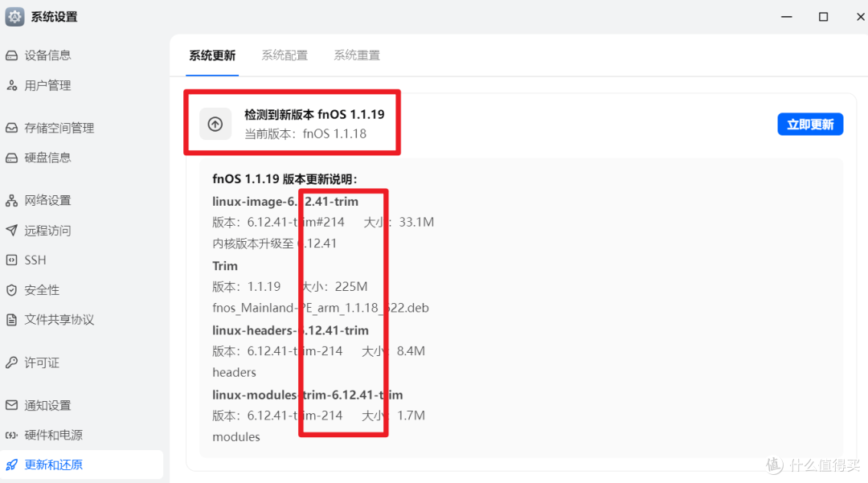The width and height of the screenshot is (868, 483).
Task: Open the SSH settings entry
Action: tap(35, 260)
